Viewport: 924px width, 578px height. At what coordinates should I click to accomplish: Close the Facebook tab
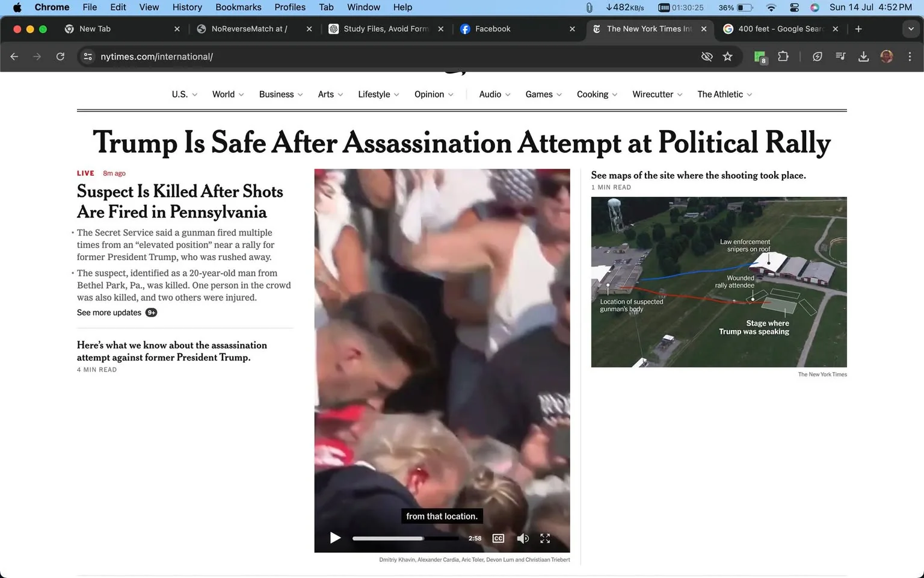pos(572,29)
